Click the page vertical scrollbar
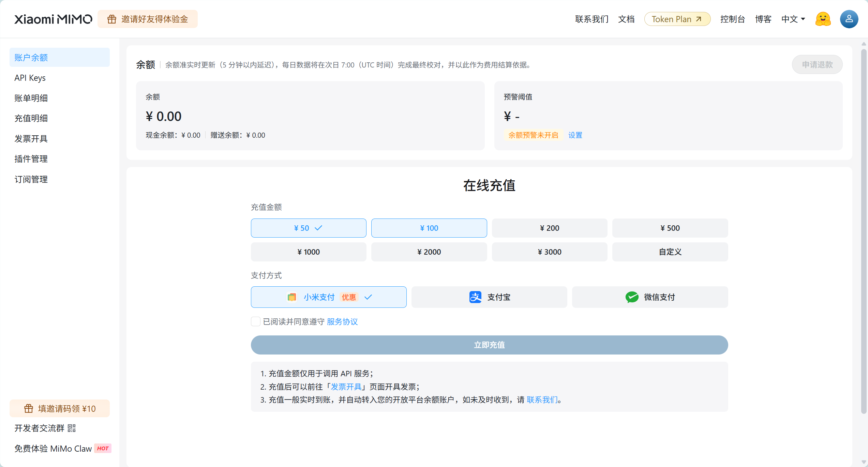868x467 pixels. pyautogui.click(x=864, y=232)
